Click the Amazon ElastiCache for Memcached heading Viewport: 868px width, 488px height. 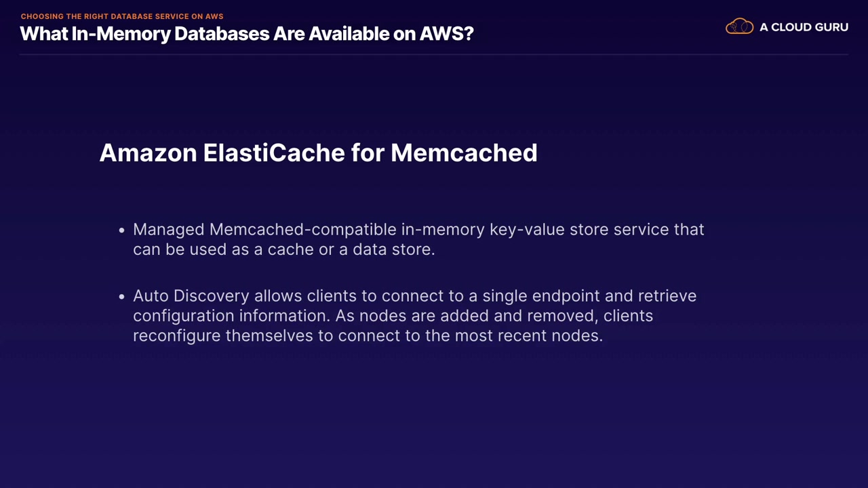pos(318,152)
